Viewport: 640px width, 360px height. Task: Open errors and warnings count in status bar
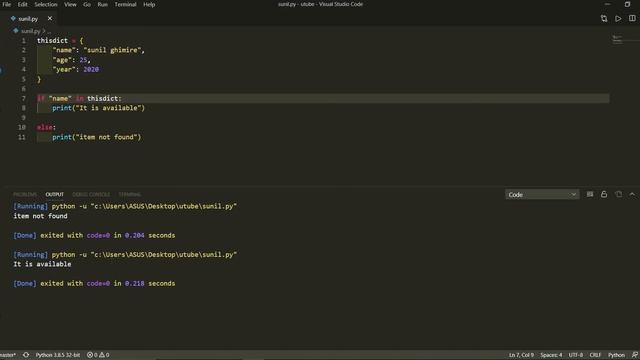tap(98, 355)
